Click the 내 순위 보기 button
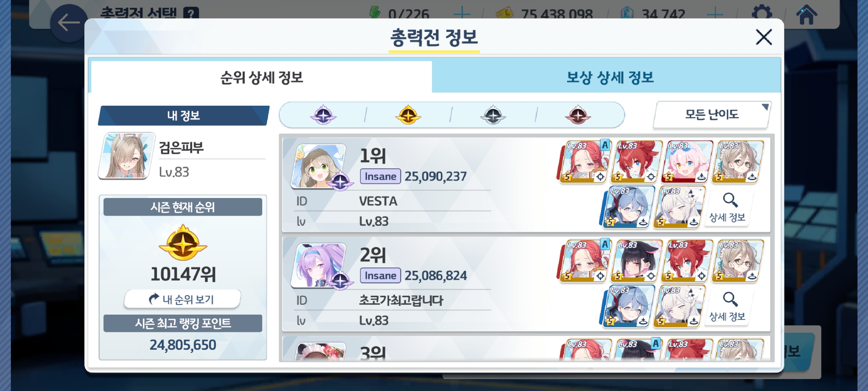Image resolution: width=868 pixels, height=391 pixels. pyautogui.click(x=183, y=299)
